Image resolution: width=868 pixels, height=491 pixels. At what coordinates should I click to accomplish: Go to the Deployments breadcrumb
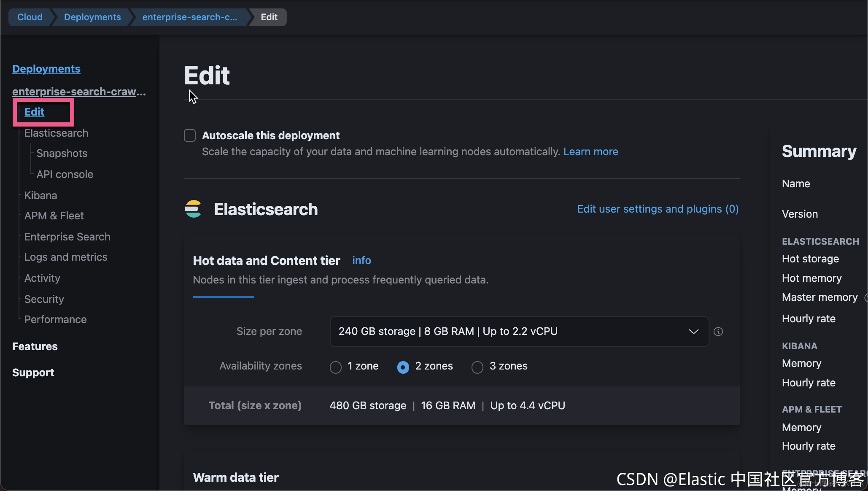[x=92, y=17]
